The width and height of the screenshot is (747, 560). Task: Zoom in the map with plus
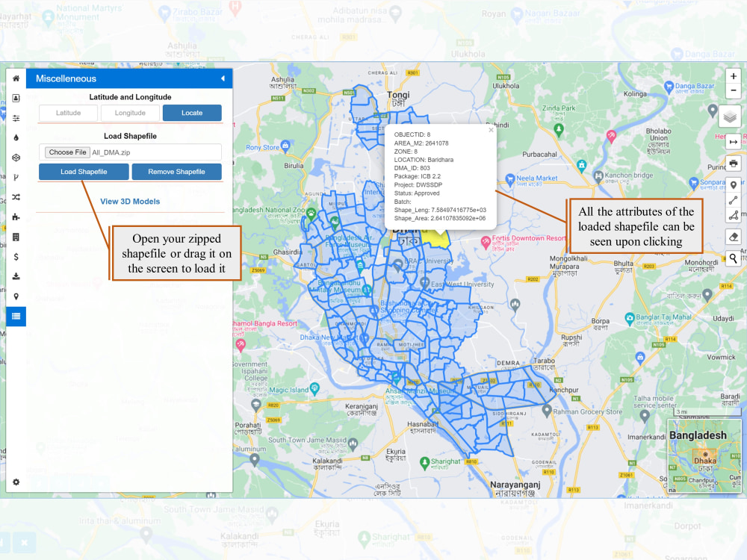click(x=734, y=76)
